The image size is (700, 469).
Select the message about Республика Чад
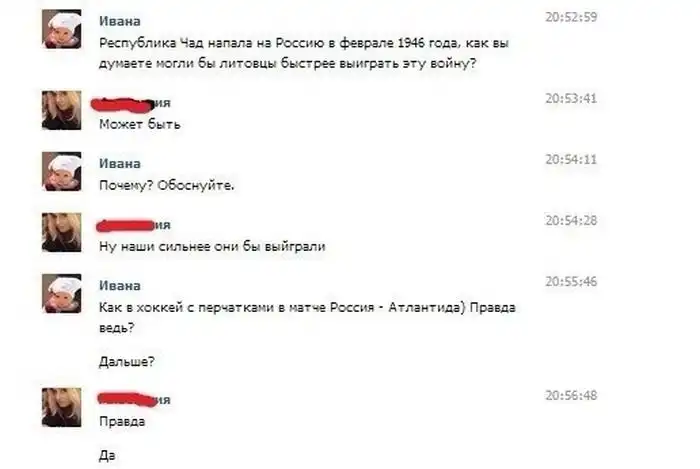(304, 54)
